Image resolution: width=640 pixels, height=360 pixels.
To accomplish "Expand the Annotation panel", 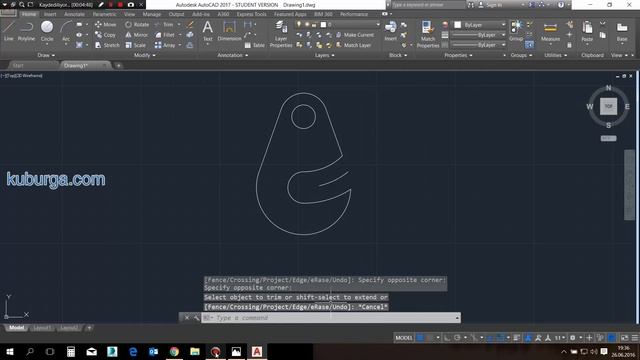I will point(233,55).
